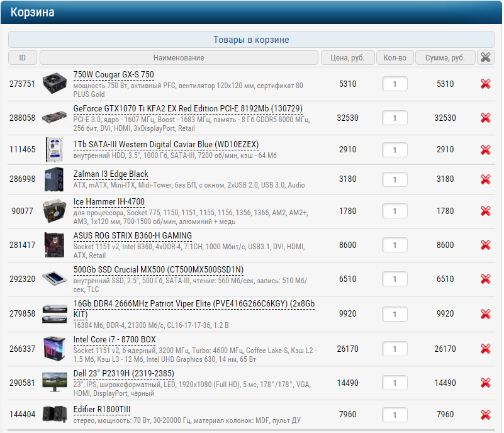Edit quantity for Edifier R1800TIII

(395, 415)
